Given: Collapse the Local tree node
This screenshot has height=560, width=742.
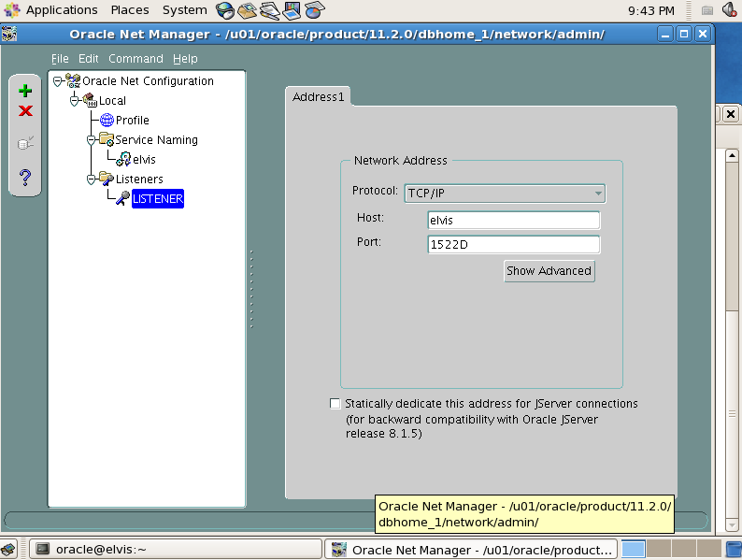Looking at the screenshot, I should pos(75,101).
